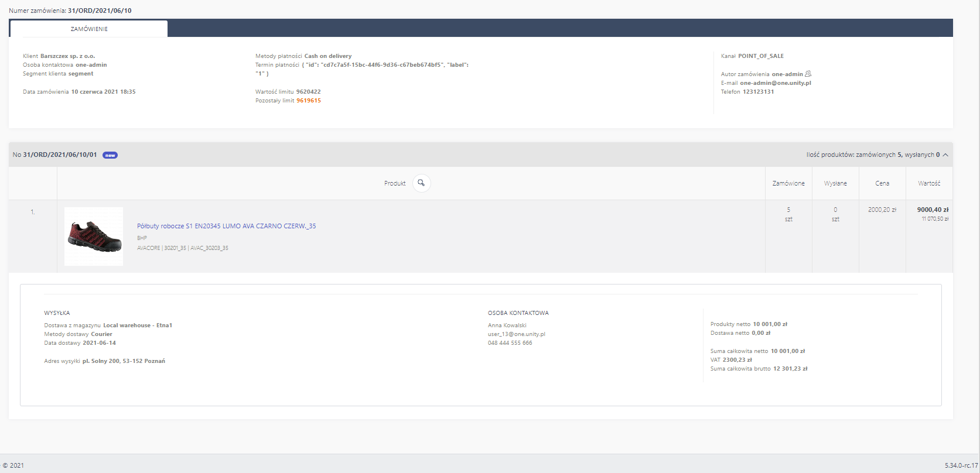This screenshot has height=473, width=980.
Task: Click the OSOBA KONTAKTOWA section heading
Action: coord(518,313)
